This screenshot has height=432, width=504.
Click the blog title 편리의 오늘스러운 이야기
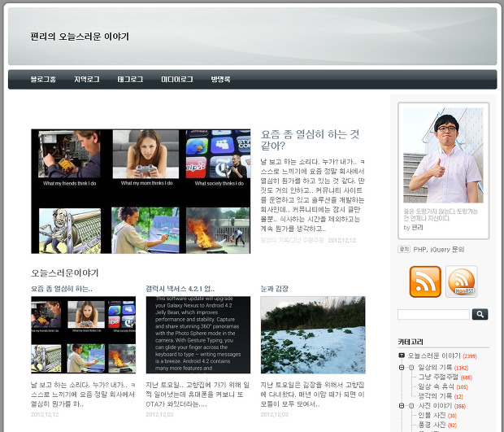click(80, 37)
